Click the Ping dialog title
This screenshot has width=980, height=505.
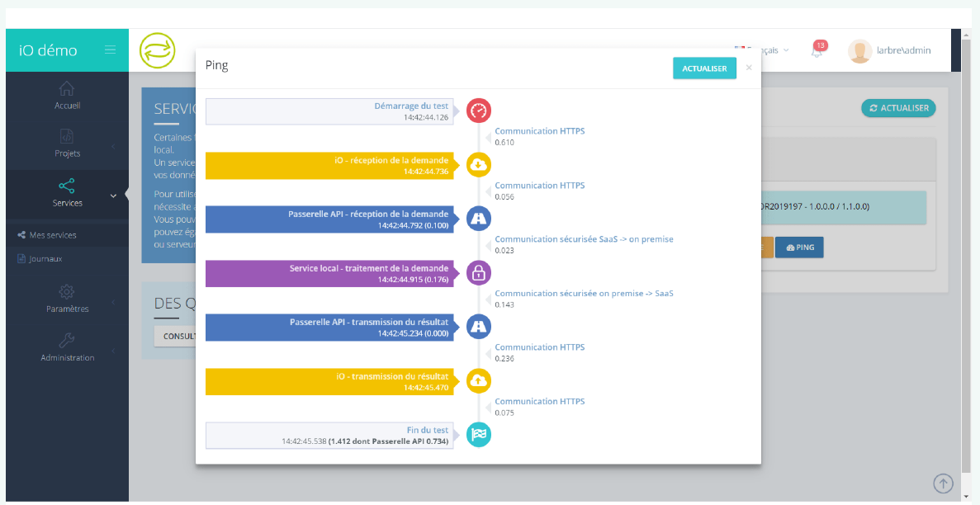tap(217, 66)
